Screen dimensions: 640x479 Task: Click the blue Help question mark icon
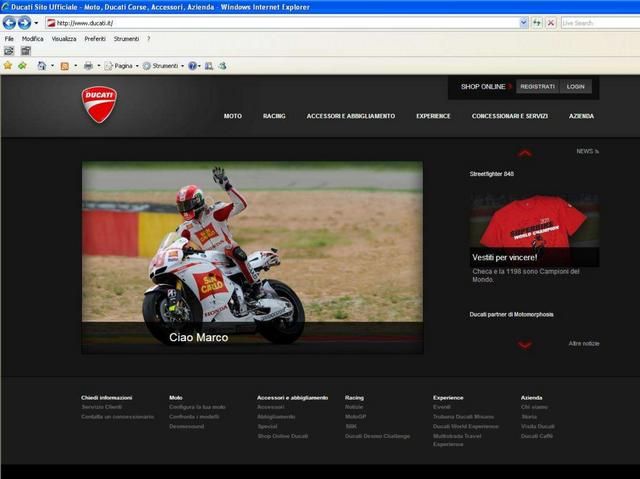coord(192,66)
